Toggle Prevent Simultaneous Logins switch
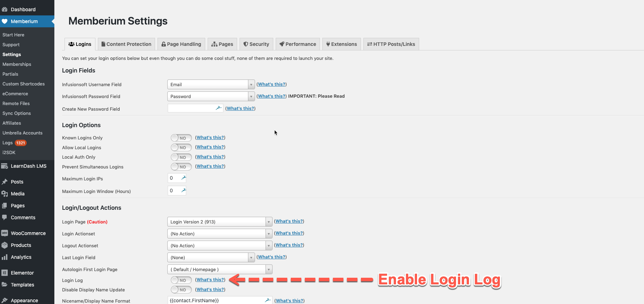This screenshot has width=644, height=304. 181,167
